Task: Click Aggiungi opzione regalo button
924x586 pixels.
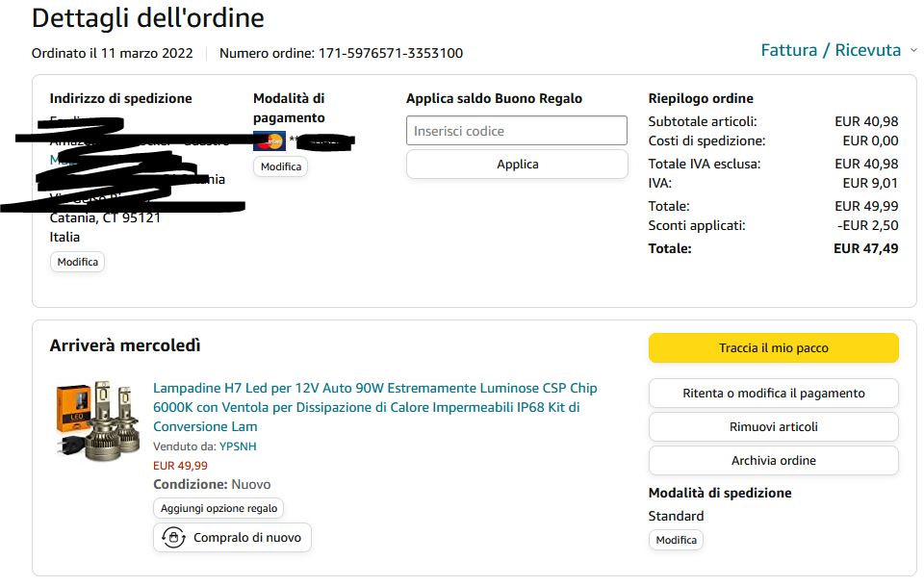Action: pos(218,508)
